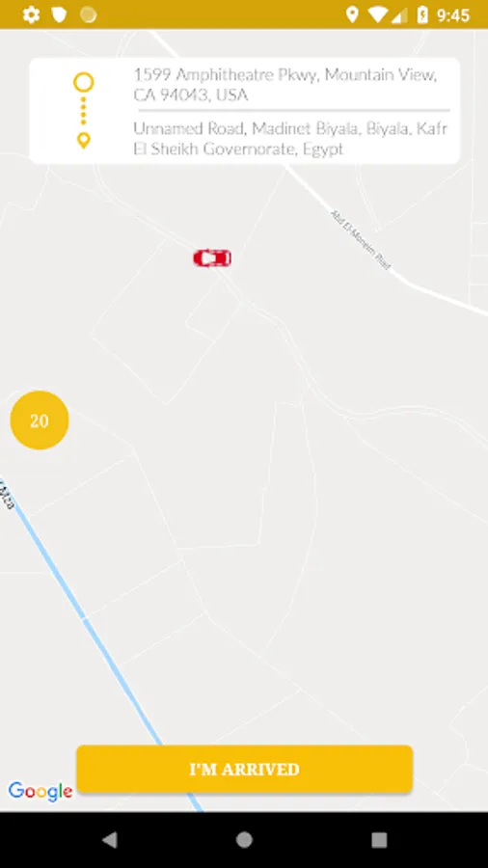Tap the Abd El Moneim Road label
The height and width of the screenshot is (868, 488).
(361, 239)
